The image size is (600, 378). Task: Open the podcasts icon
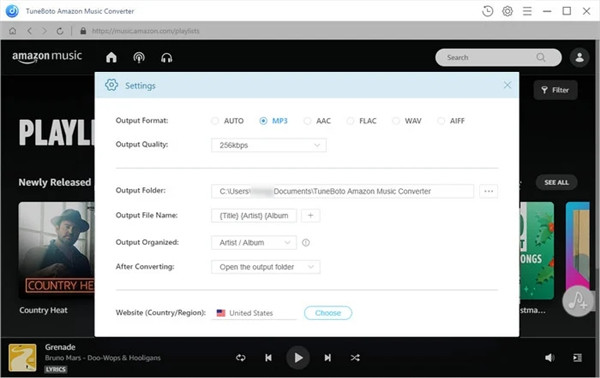click(x=139, y=57)
